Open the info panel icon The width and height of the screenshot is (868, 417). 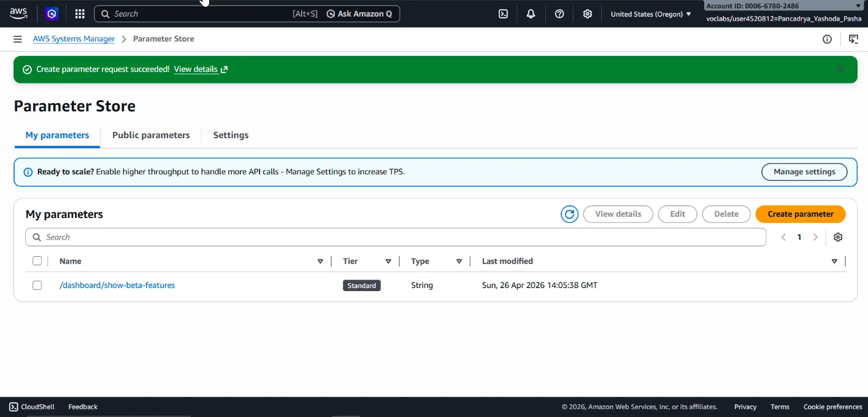tap(827, 39)
